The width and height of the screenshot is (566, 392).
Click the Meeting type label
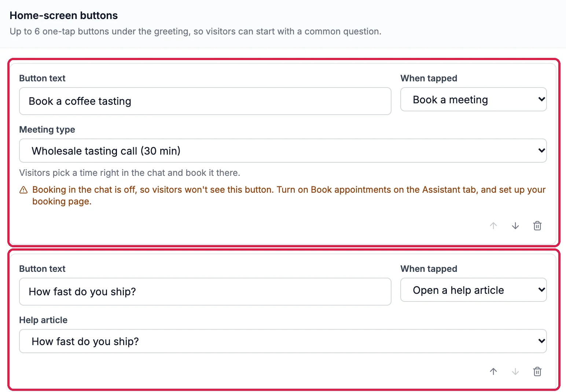[47, 130]
